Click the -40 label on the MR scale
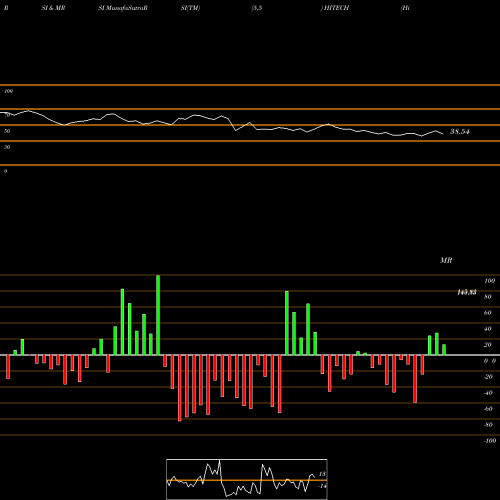The image size is (500, 500). [488, 393]
